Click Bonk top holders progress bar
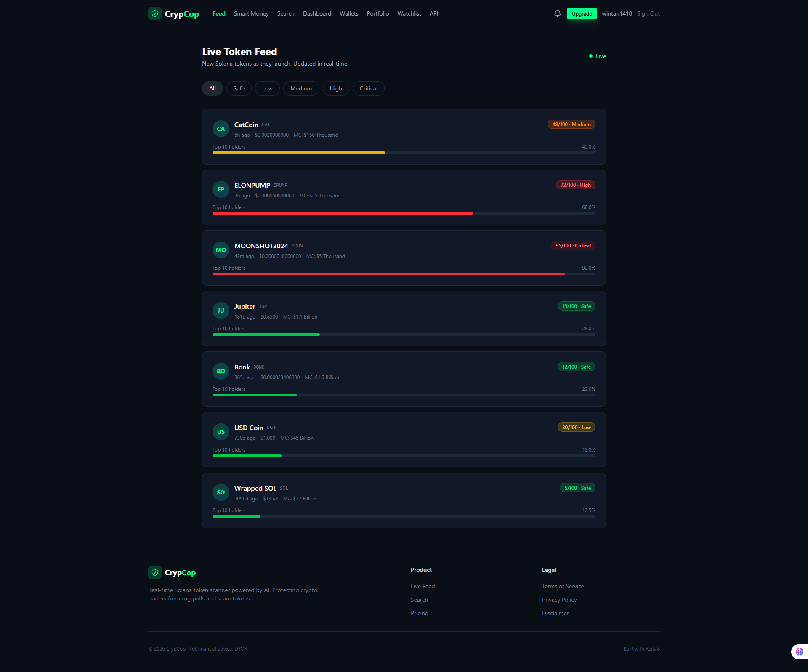 click(x=404, y=395)
